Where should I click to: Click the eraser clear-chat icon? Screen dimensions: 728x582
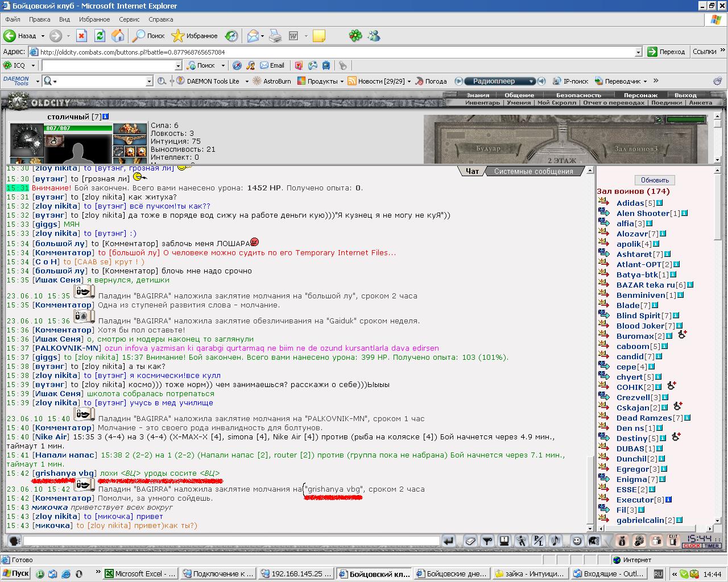coord(470,541)
